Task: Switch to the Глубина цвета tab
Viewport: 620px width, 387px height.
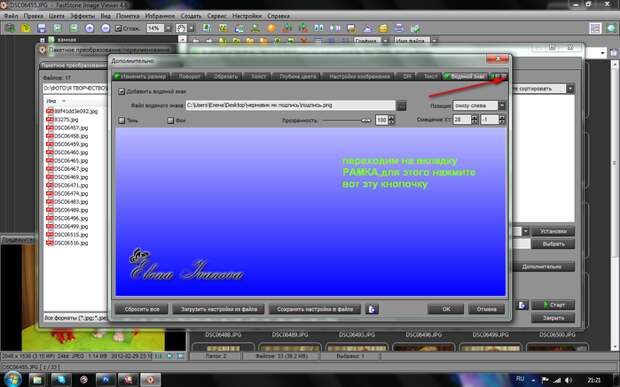Action: tap(297, 76)
